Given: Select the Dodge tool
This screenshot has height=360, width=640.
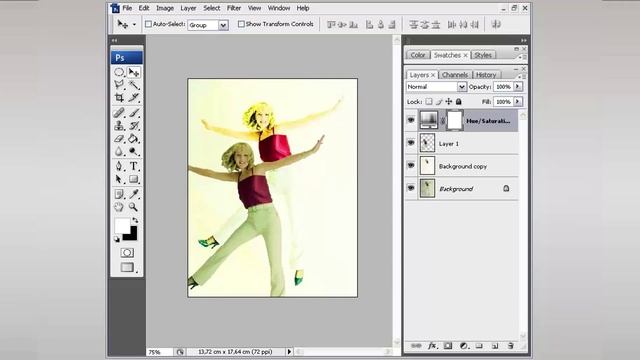Looking at the screenshot, I should (133, 151).
